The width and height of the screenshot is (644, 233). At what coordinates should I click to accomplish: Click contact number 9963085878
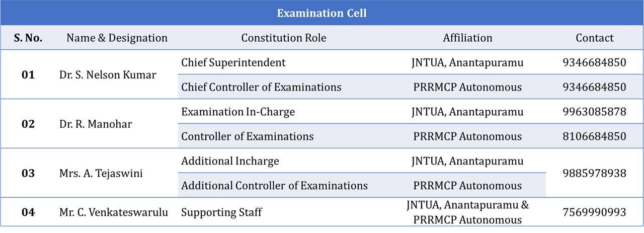click(595, 112)
